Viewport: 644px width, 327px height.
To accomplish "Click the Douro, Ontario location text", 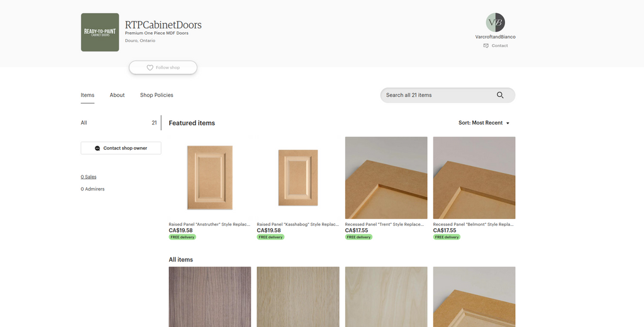I will click(140, 41).
